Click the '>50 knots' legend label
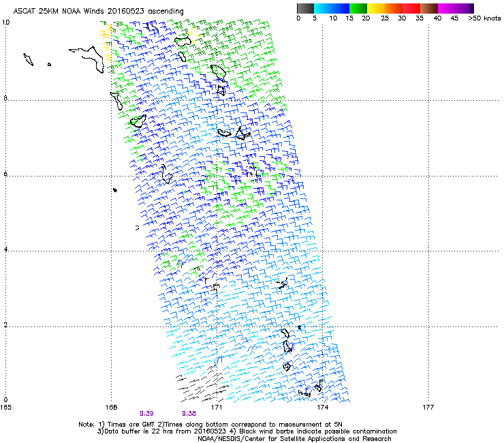 [x=484, y=18]
